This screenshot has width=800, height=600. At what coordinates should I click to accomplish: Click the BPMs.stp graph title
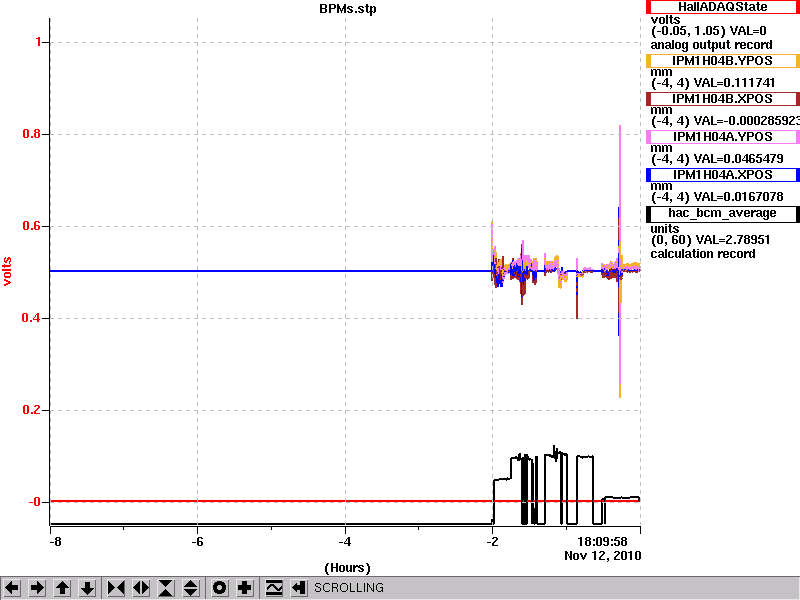click(x=347, y=9)
